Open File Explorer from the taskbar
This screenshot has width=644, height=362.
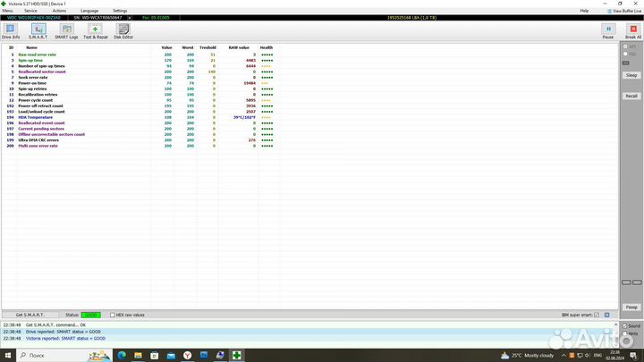click(x=138, y=355)
